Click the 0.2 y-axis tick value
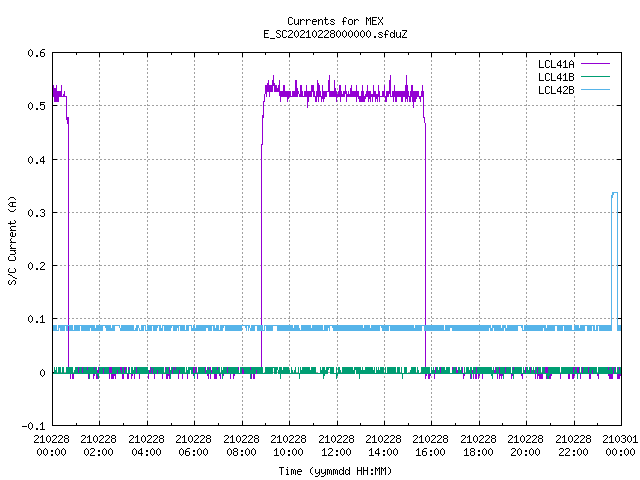Image resolution: width=640 pixels, height=480 pixels. pyautogui.click(x=36, y=266)
